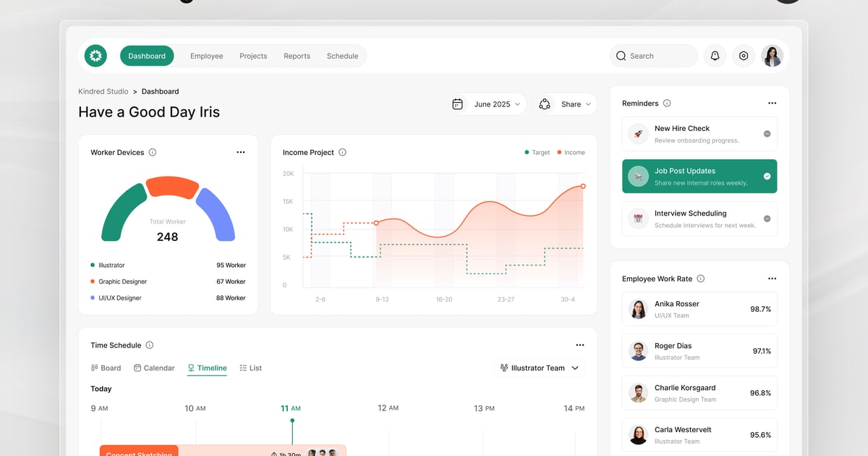This screenshot has width=868, height=456.
Task: Click the calendar icon beside June 2025
Action: pyautogui.click(x=457, y=104)
